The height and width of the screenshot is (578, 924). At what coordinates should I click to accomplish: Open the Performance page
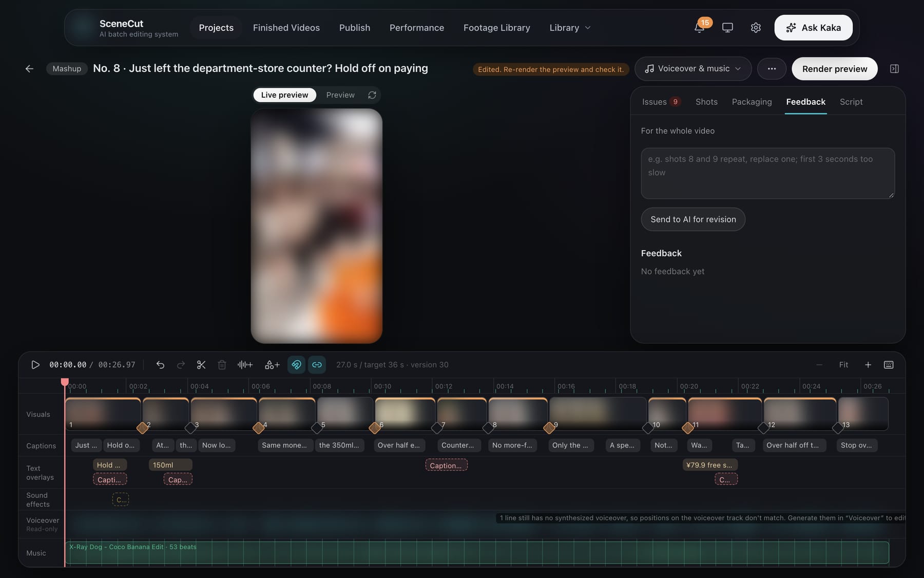pos(417,28)
